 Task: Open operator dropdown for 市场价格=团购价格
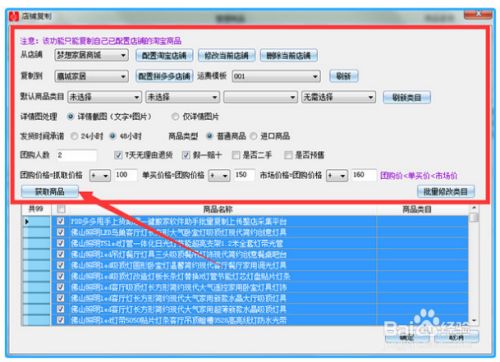[337, 175]
